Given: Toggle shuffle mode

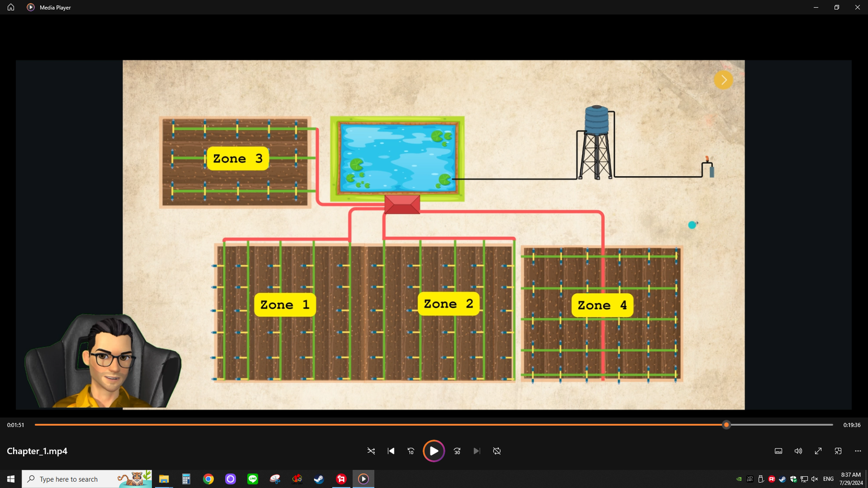Looking at the screenshot, I should [371, 451].
